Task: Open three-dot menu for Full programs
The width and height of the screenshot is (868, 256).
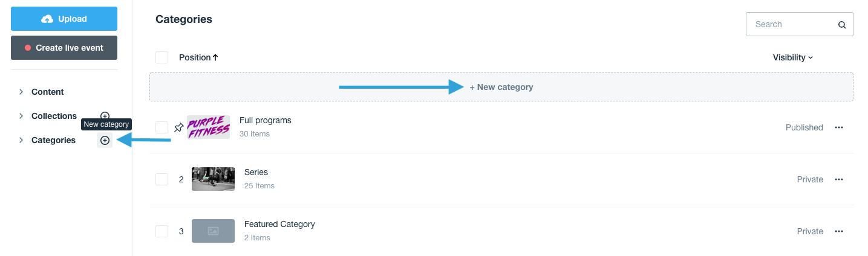Action: (x=838, y=127)
